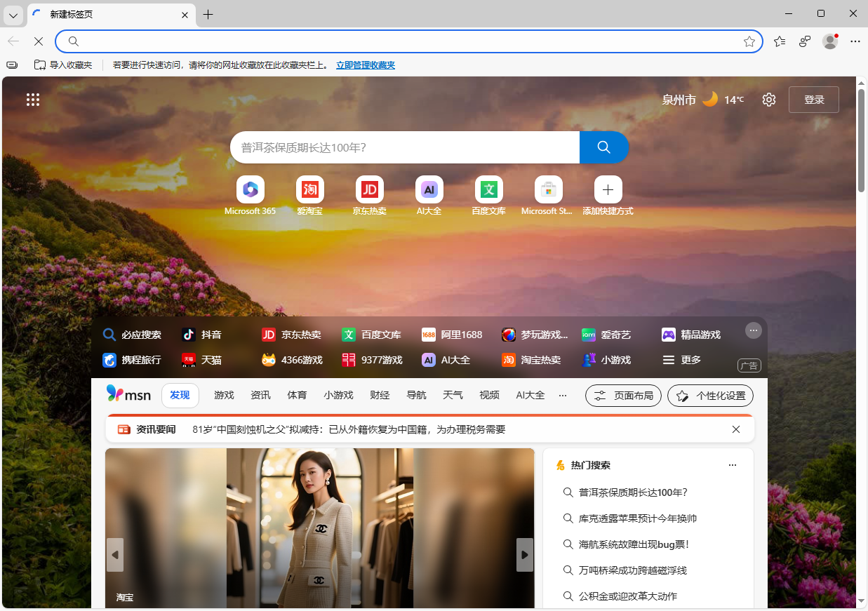Dismiss the 资讯要闻 news banner
The image size is (868, 611).
tap(735, 429)
